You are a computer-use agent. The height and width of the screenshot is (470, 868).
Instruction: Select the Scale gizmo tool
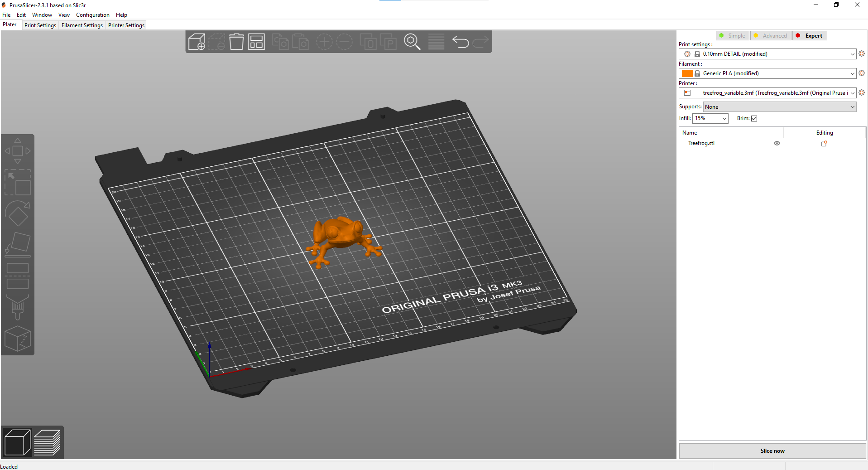18,182
